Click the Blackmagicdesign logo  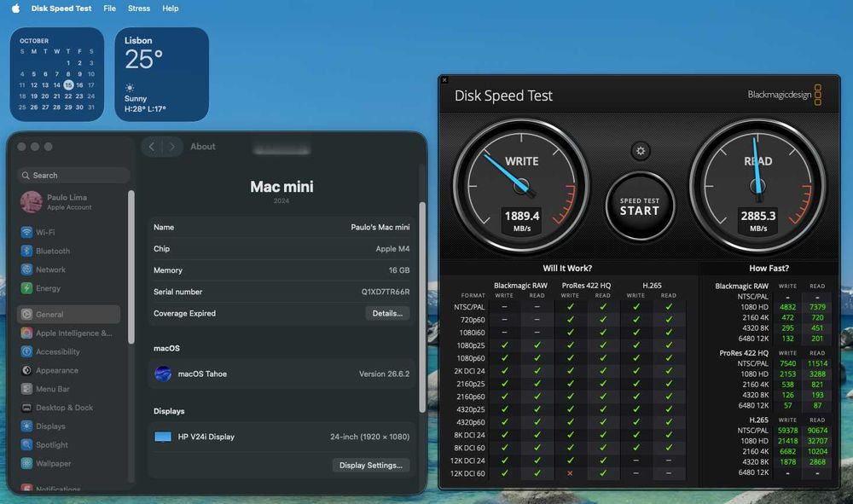pos(784,96)
